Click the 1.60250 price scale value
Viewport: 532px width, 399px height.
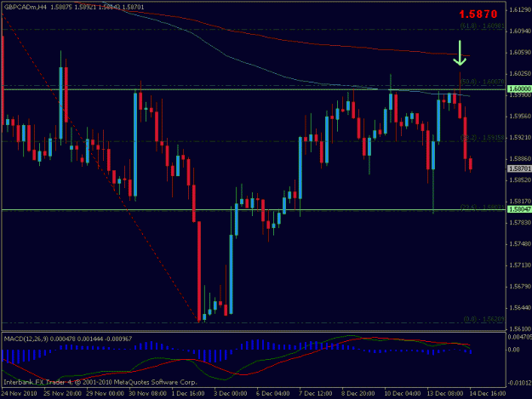click(x=520, y=74)
